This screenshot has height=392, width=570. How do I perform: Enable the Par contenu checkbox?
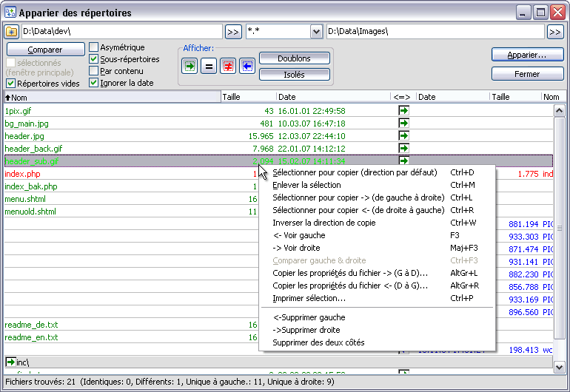point(94,71)
